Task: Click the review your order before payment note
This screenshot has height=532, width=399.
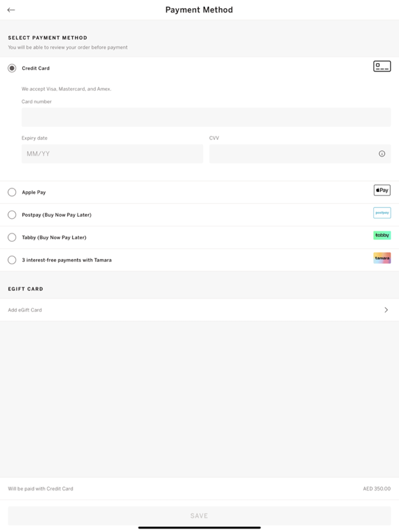Action: [x=68, y=47]
